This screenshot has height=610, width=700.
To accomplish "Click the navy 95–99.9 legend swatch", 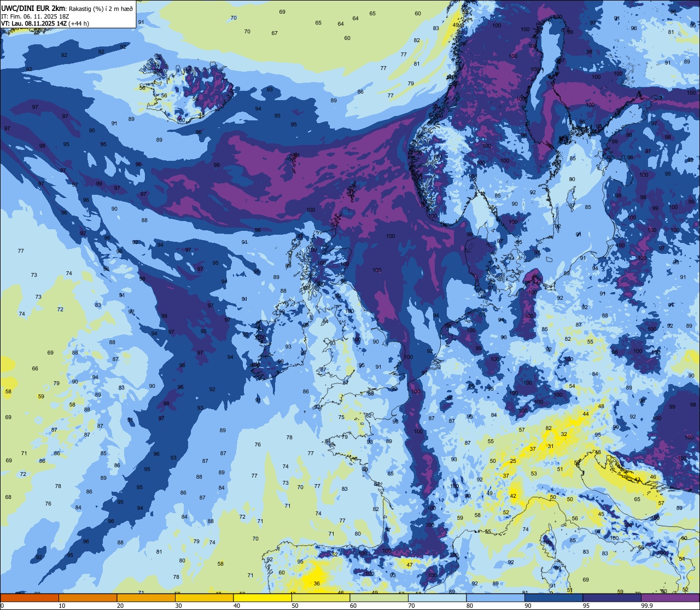I will coord(612,597).
